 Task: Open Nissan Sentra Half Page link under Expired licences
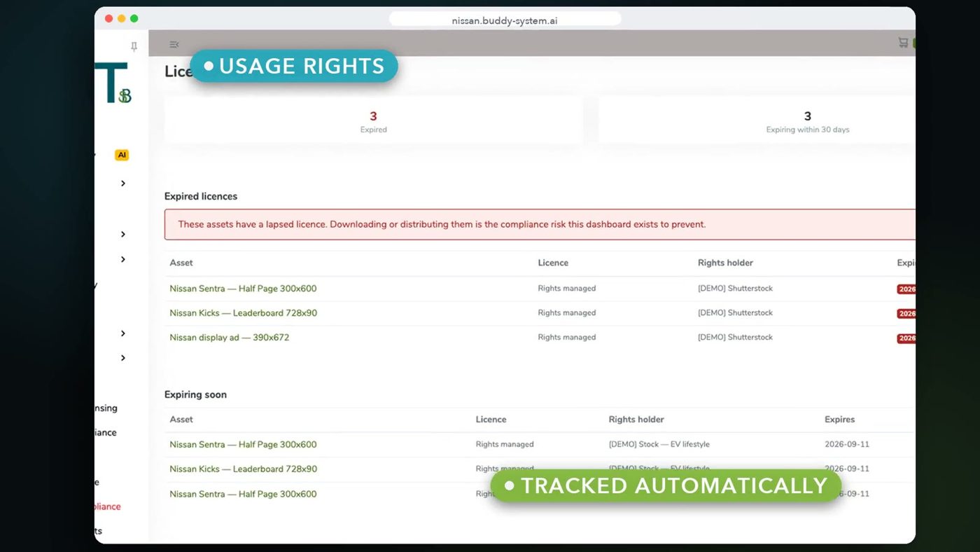click(243, 289)
